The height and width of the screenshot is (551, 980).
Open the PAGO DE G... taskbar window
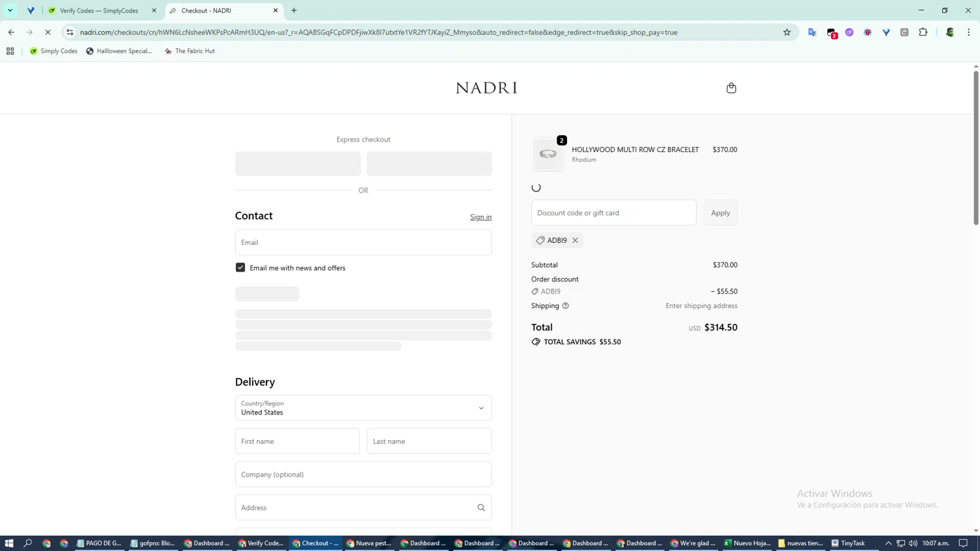(x=99, y=543)
